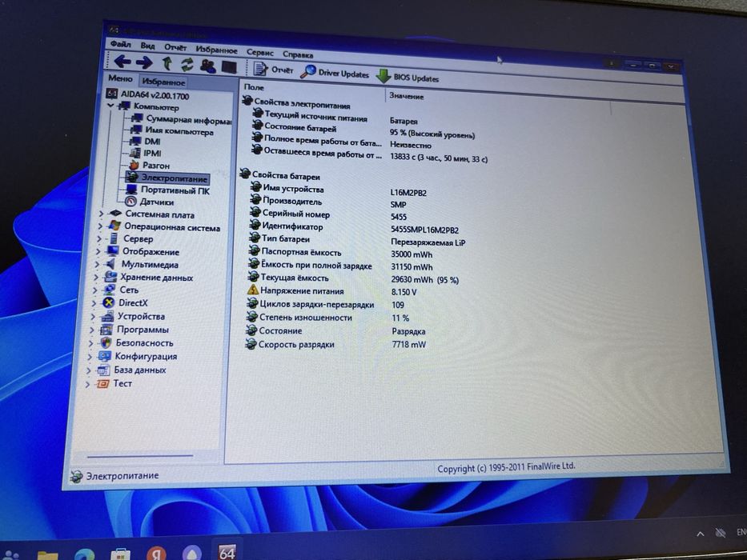Image resolution: width=747 pixels, height=560 pixels.
Task: Select the Серийный номер row
Action: click(327, 214)
